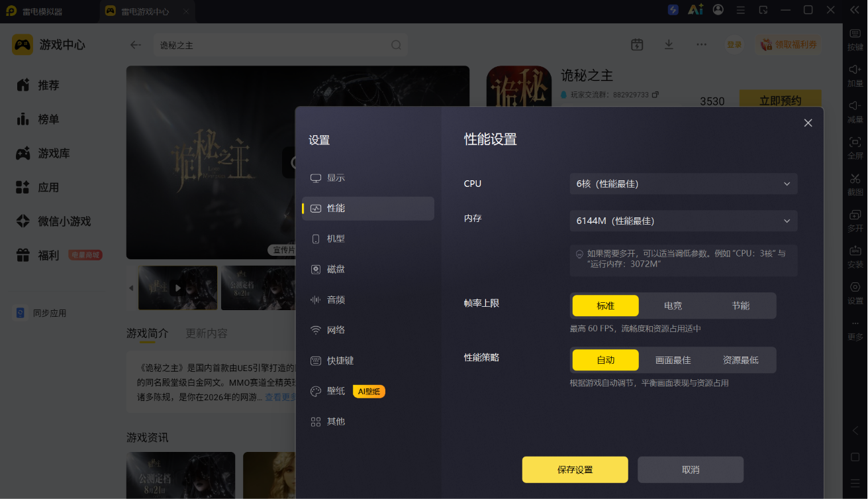Set 性能策略 to 画面最佳
The image size is (868, 499).
(x=673, y=360)
